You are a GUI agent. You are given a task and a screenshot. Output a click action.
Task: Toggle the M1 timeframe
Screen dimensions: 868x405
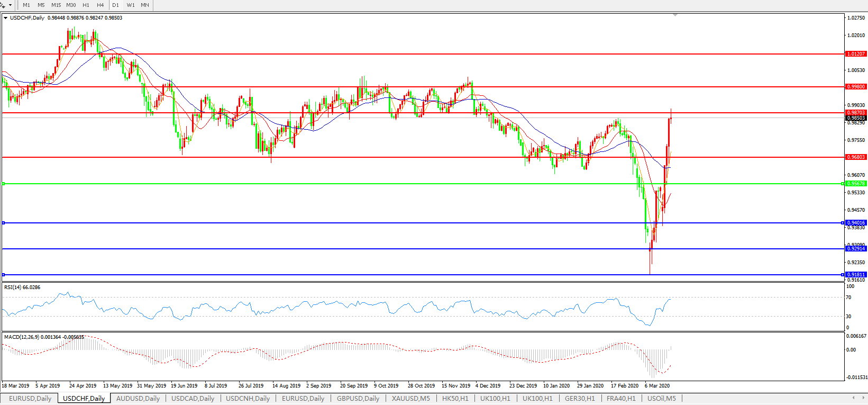[26, 5]
